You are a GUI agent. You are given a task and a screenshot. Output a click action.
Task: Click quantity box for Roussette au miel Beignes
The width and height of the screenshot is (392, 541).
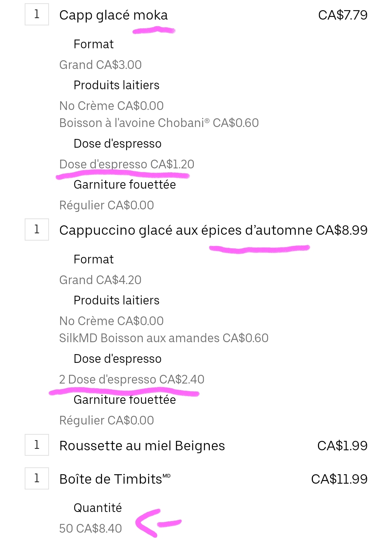pyautogui.click(x=37, y=445)
